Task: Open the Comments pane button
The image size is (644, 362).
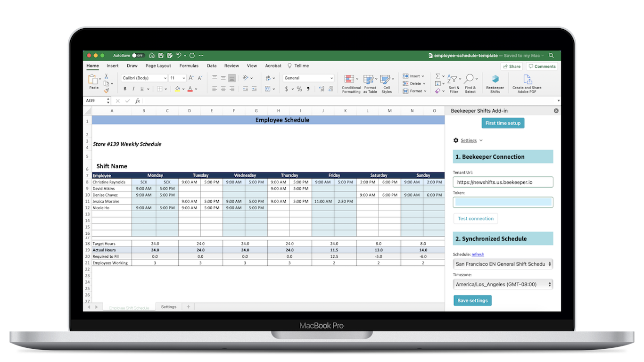Action: click(x=542, y=66)
